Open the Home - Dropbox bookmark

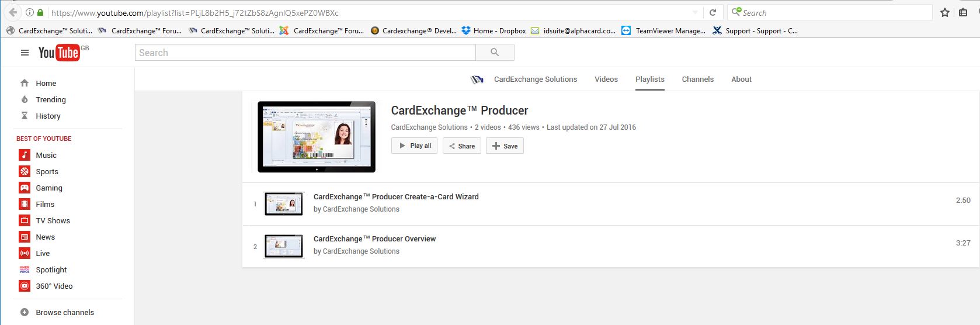(494, 30)
